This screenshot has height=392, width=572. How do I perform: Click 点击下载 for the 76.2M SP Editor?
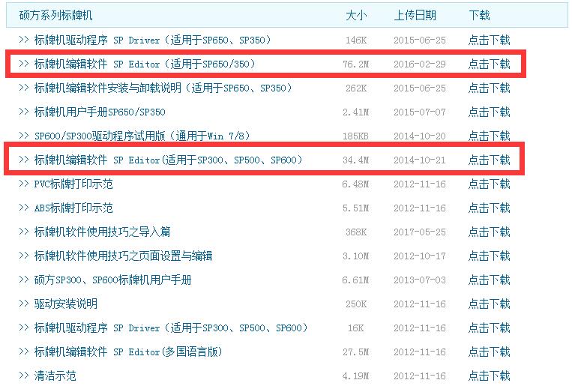coord(489,64)
